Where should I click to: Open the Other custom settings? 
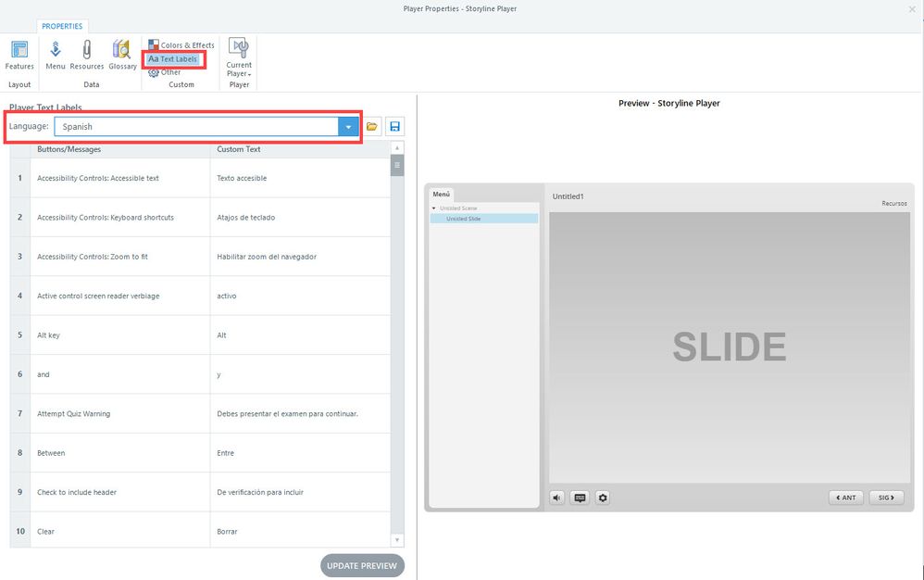pyautogui.click(x=165, y=72)
